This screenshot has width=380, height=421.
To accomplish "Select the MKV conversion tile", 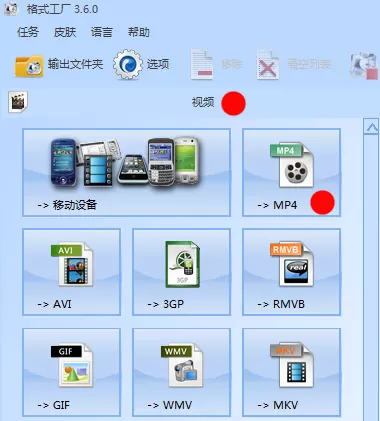I will (x=291, y=372).
